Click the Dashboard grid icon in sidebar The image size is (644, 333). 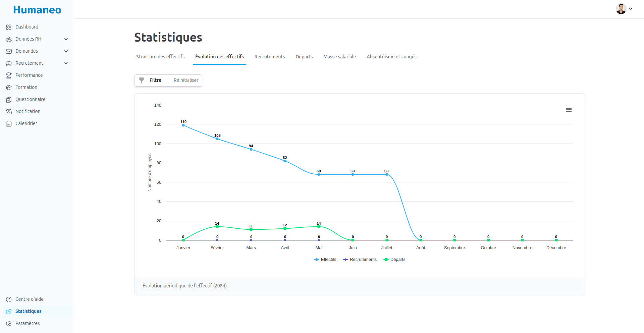[9, 27]
